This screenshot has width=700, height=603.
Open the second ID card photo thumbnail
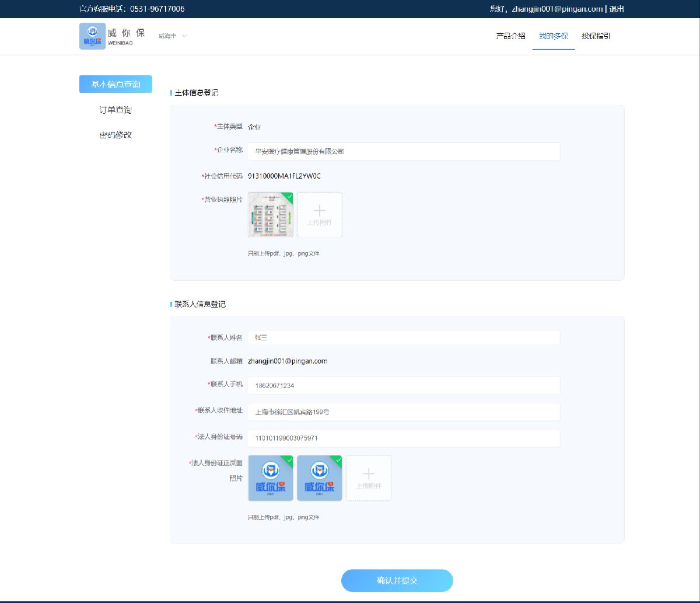pyautogui.click(x=319, y=478)
